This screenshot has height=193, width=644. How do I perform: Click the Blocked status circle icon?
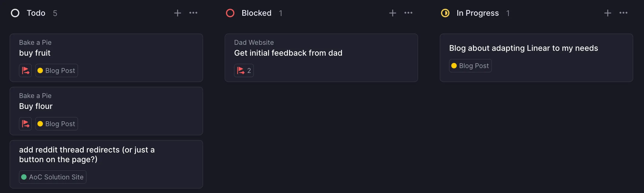point(230,13)
